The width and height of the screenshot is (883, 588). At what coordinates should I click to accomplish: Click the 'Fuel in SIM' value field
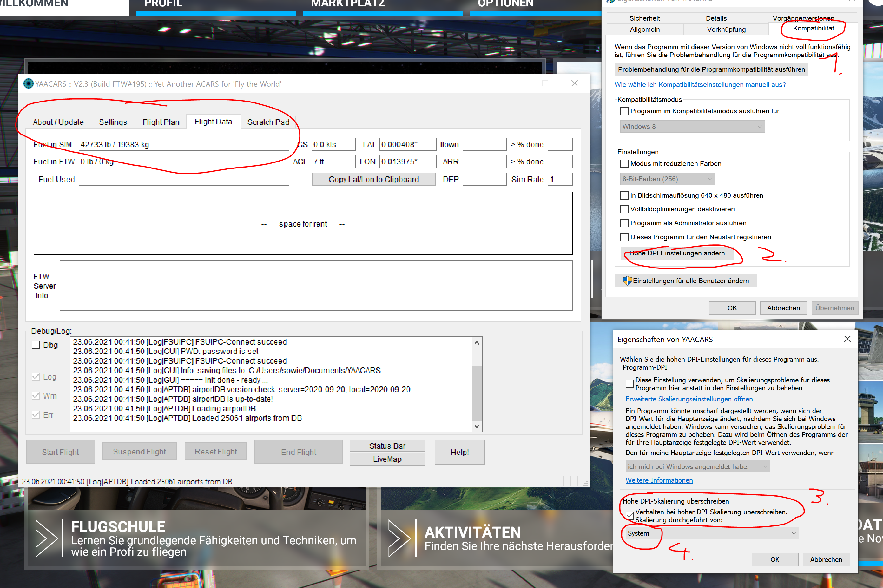point(184,144)
